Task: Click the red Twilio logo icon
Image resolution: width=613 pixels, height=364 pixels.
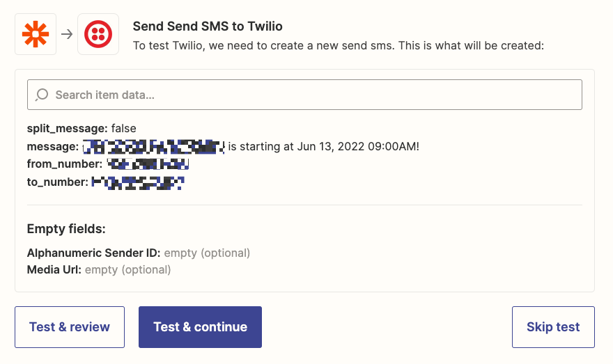Action: click(98, 34)
